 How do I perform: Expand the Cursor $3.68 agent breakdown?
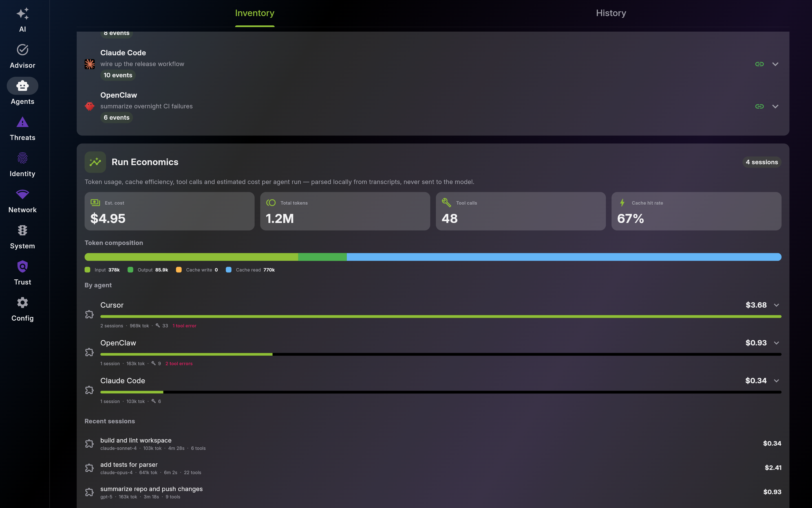776,305
